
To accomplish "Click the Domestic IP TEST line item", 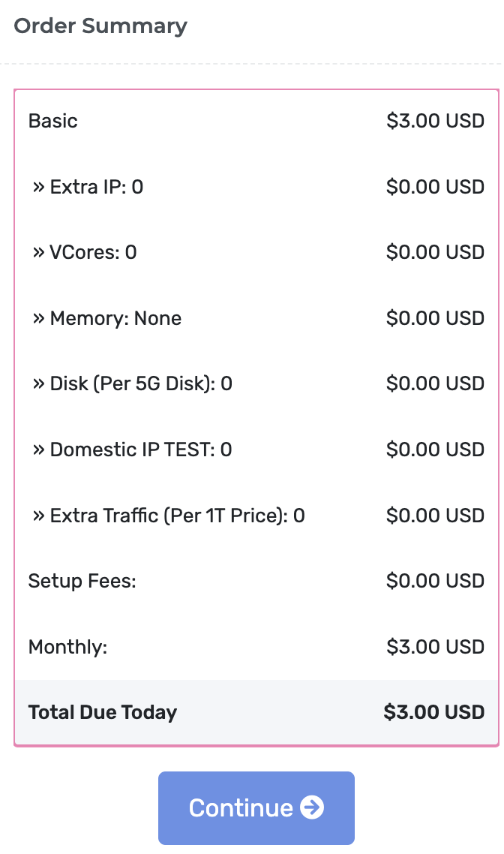I will click(133, 450).
